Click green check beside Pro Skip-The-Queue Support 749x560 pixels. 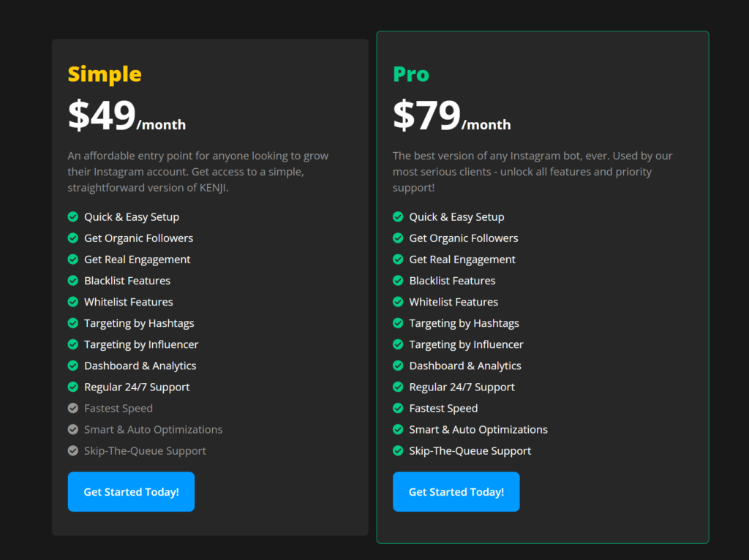coord(398,450)
